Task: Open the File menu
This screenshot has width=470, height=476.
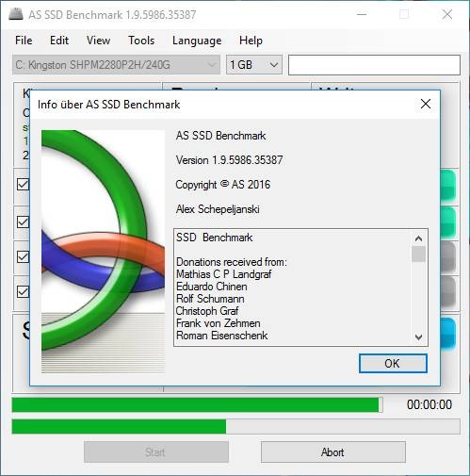Action: [x=24, y=41]
